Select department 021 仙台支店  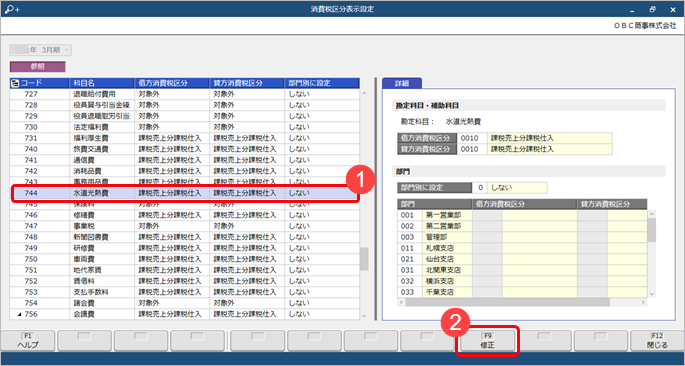[522, 259]
